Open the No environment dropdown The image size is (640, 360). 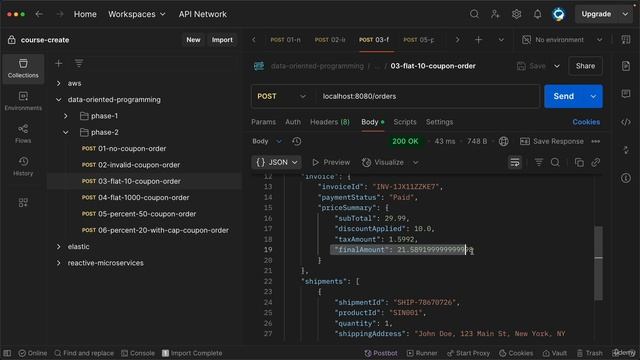point(562,40)
